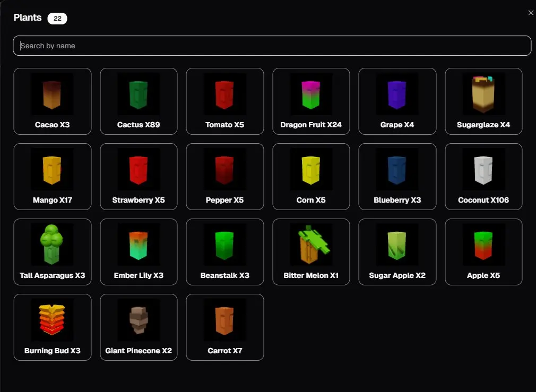This screenshot has width=536, height=392.
Task: Click the Plants heading
Action: point(28,18)
